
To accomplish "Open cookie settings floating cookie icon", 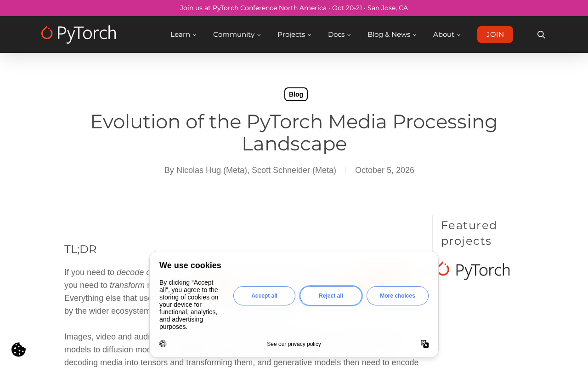I will click(18, 350).
